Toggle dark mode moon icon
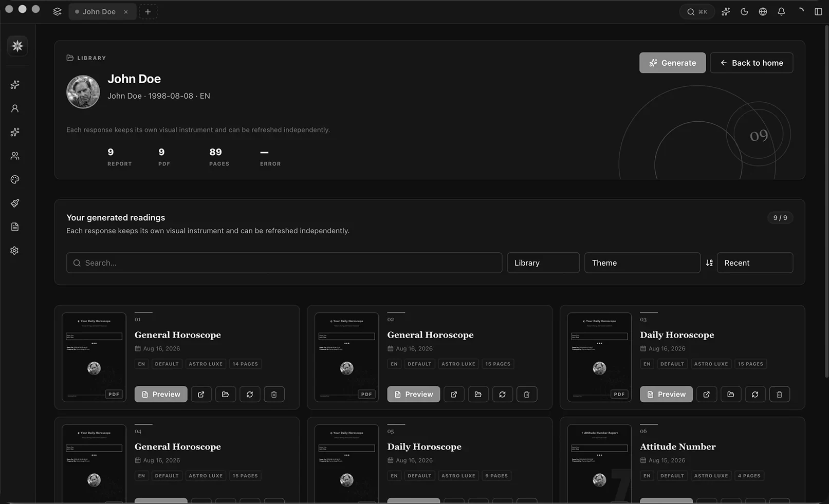Screen dimensions: 829x504 744,11
